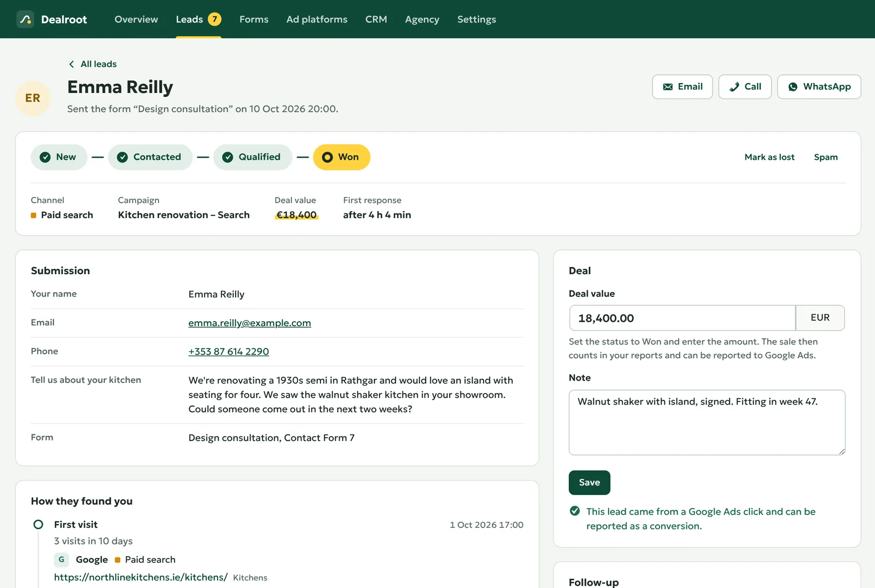Switch to the CRM tab

376,19
